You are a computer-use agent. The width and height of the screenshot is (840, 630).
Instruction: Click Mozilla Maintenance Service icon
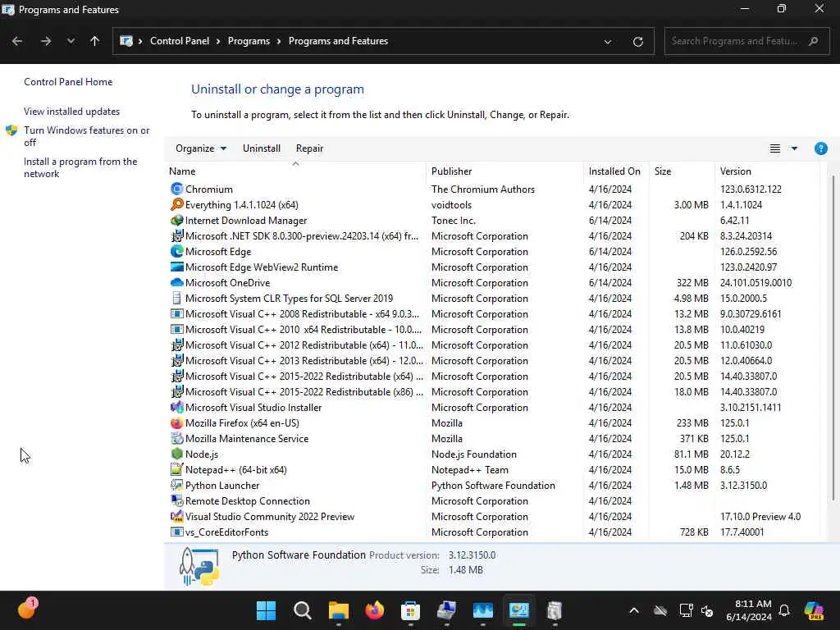[x=177, y=438]
